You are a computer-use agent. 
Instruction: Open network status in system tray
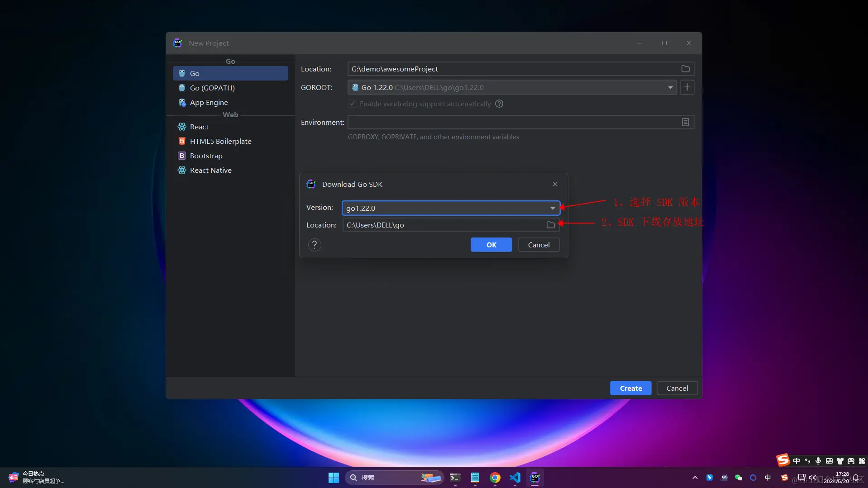click(802, 478)
